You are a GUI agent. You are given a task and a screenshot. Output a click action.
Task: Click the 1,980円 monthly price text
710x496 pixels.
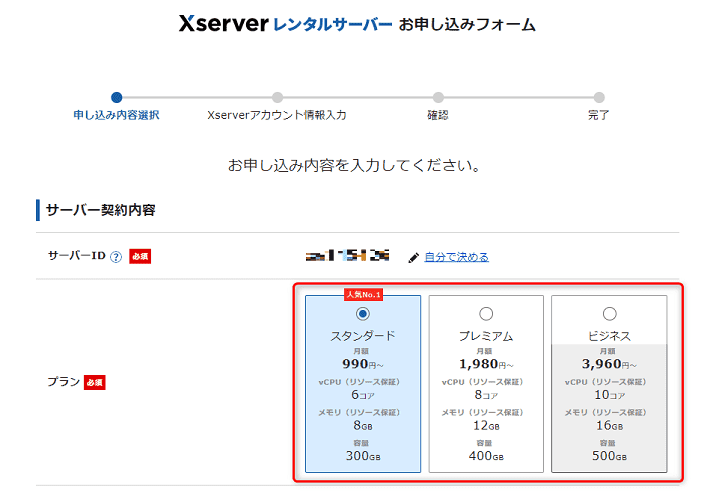[x=486, y=364]
